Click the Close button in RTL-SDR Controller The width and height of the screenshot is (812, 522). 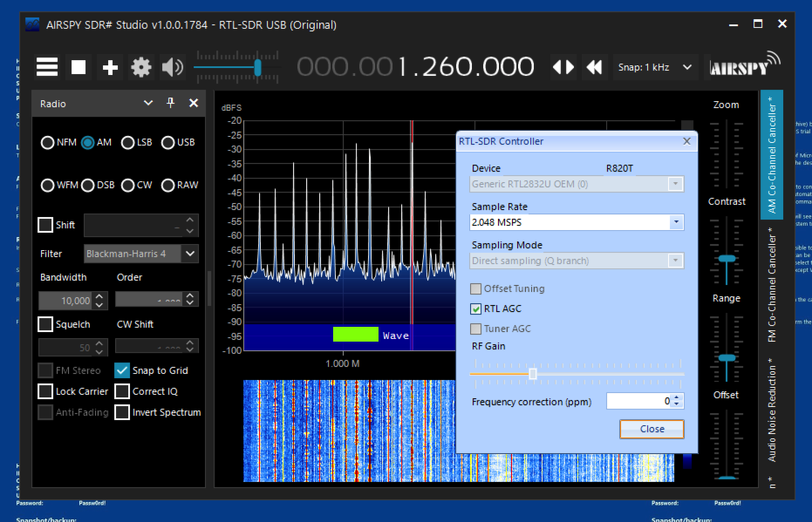pyautogui.click(x=652, y=429)
